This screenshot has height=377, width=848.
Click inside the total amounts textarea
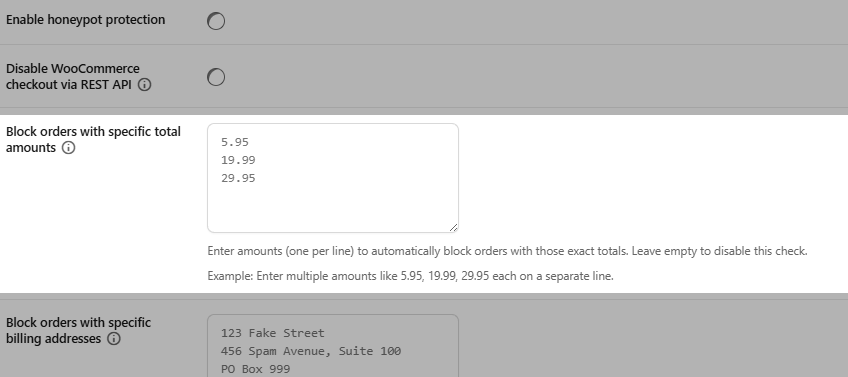coord(333,178)
